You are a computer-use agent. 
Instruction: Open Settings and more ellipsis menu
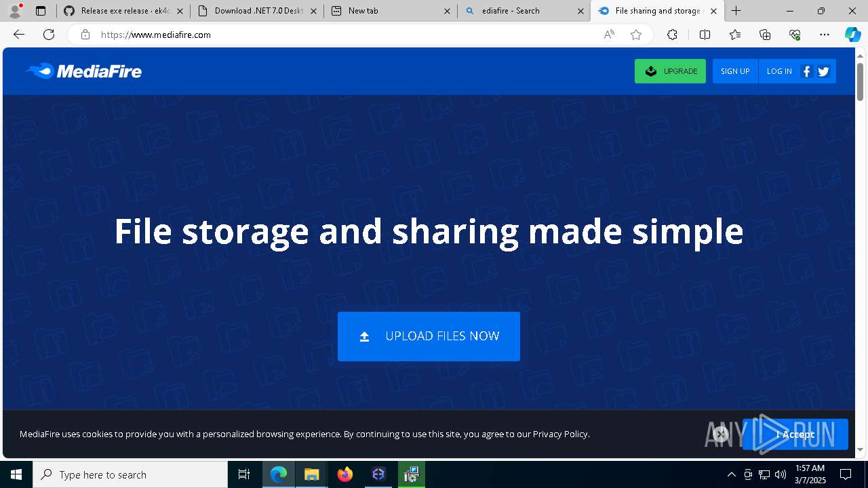pyautogui.click(x=825, y=35)
